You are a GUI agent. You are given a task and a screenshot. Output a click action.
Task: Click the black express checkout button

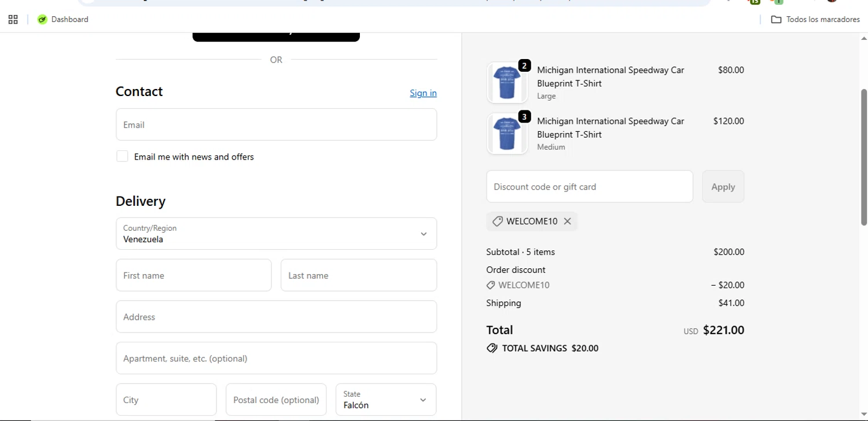click(276, 36)
